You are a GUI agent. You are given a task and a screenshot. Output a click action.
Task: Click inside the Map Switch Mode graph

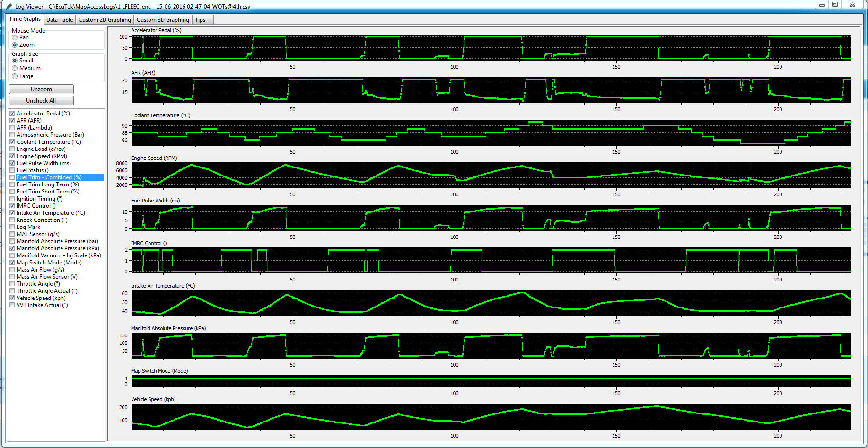click(x=491, y=381)
